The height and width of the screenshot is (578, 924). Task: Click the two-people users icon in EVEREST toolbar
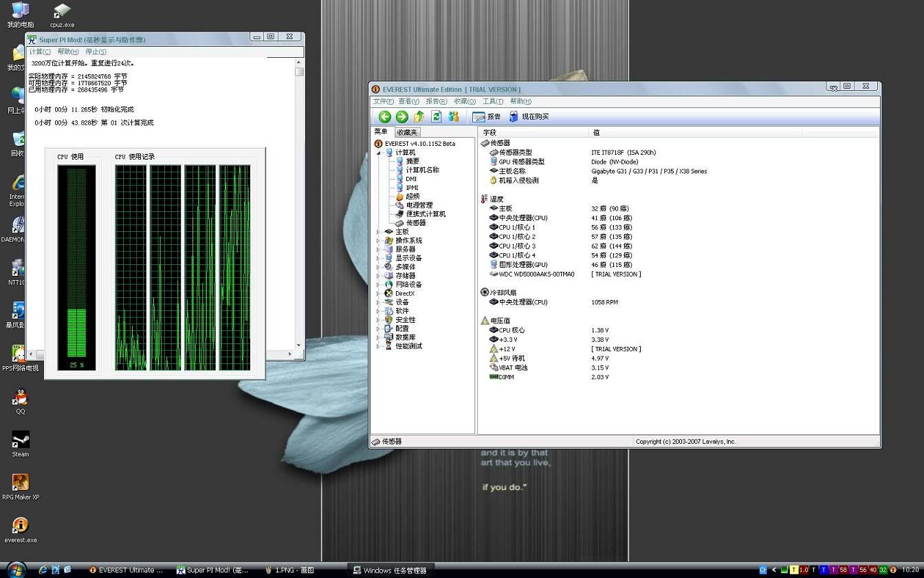(x=454, y=117)
